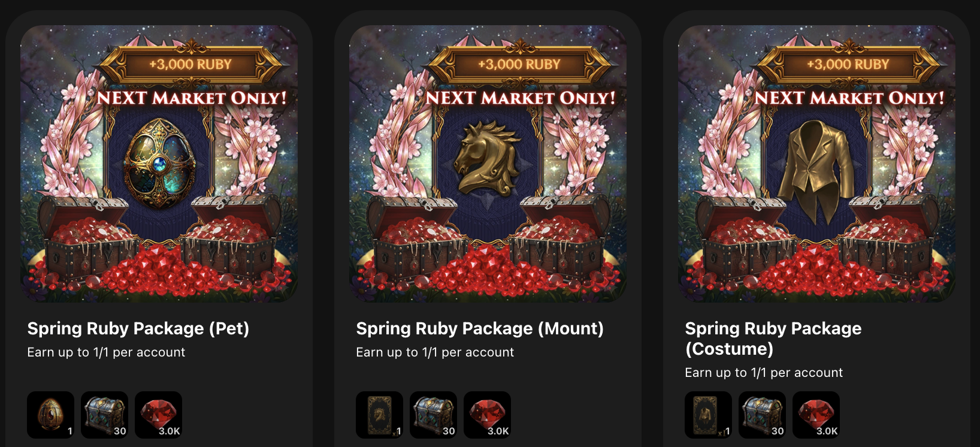Screen dimensions: 980x447
Task: Click the pet egg reward icon
Action: [x=51, y=415]
